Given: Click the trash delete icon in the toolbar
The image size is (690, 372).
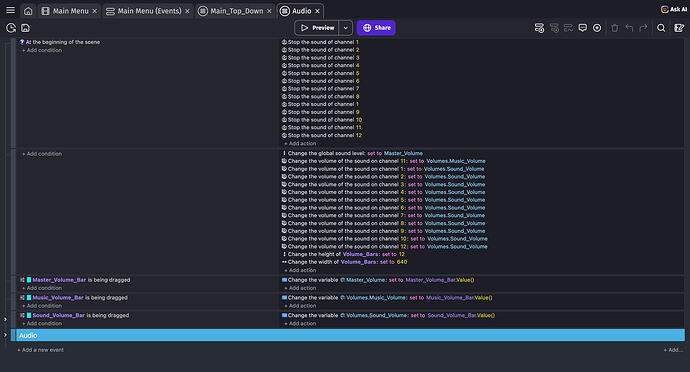Looking at the screenshot, I should pos(615,28).
